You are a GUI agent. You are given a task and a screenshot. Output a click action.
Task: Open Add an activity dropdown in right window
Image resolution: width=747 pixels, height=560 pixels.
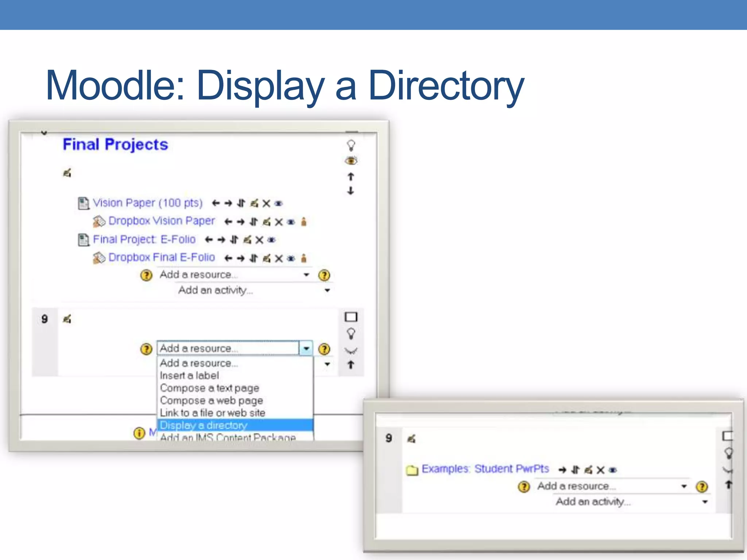(632, 502)
